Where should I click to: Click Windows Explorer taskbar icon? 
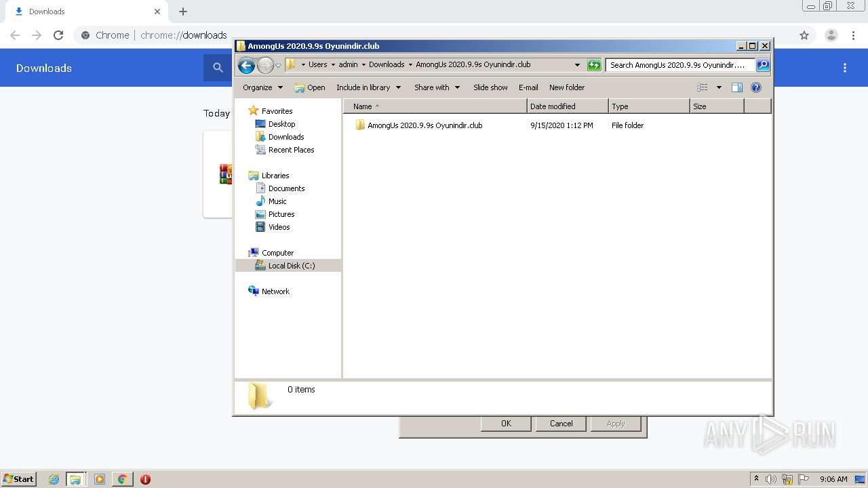[x=75, y=479]
